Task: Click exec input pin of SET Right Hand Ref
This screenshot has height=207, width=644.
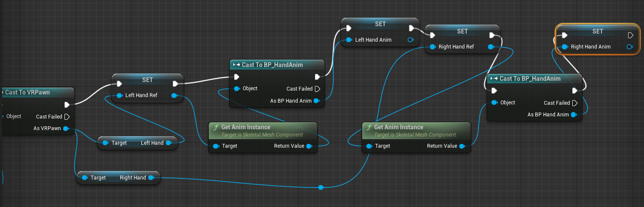Action: (x=432, y=35)
